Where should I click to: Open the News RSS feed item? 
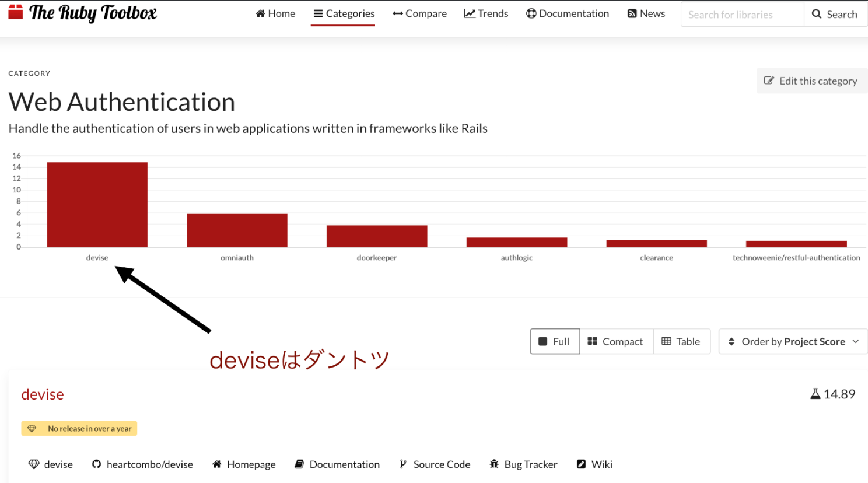[646, 13]
